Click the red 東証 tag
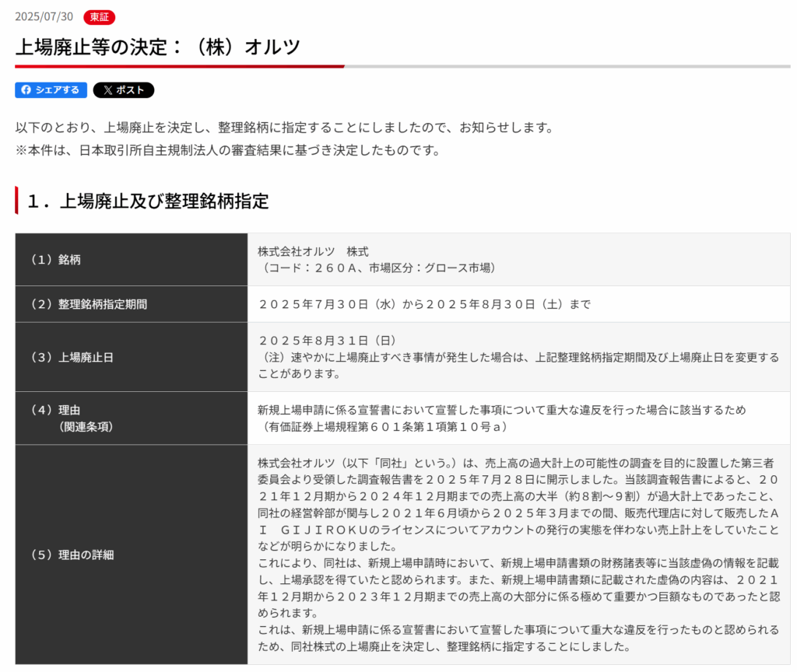This screenshot has width=797, height=672. tap(99, 17)
